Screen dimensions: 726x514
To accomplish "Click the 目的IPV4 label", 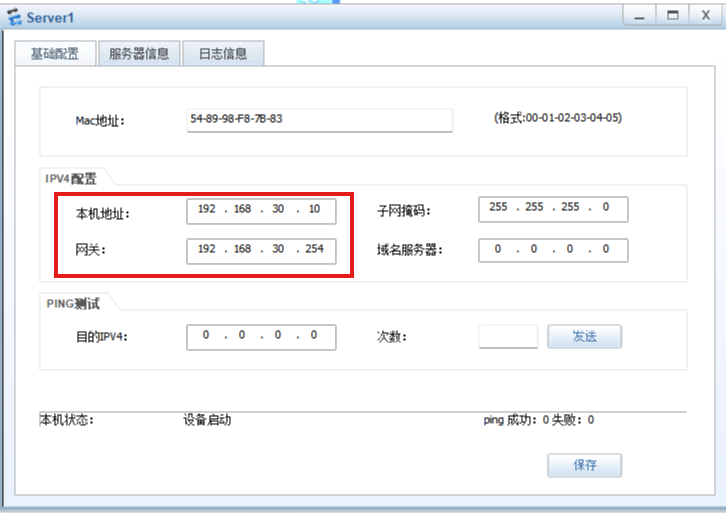I will (101, 337).
